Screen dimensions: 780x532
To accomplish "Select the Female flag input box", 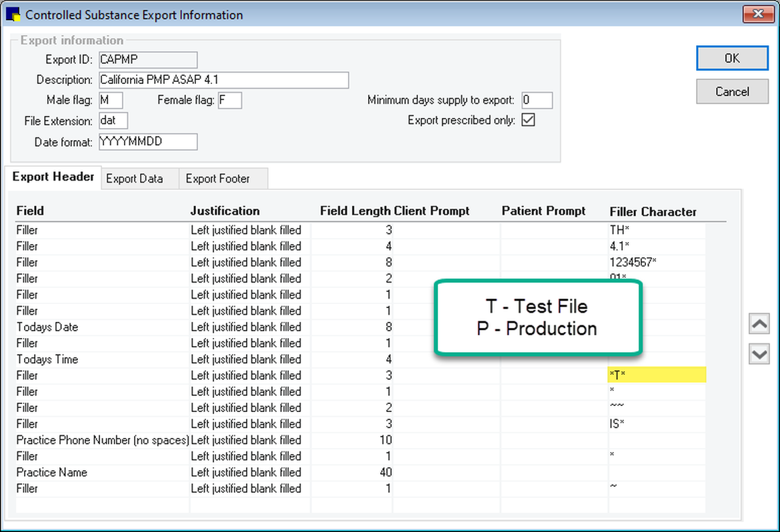I will click(x=230, y=100).
